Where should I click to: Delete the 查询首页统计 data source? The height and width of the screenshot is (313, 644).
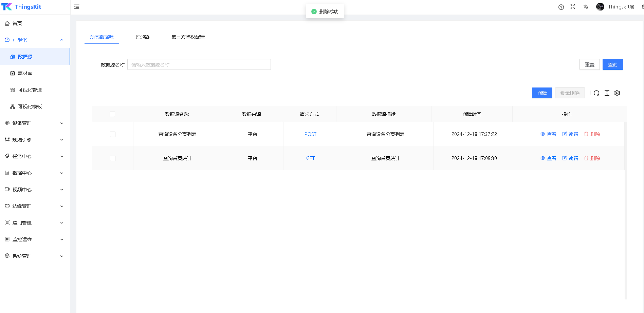(x=592, y=158)
